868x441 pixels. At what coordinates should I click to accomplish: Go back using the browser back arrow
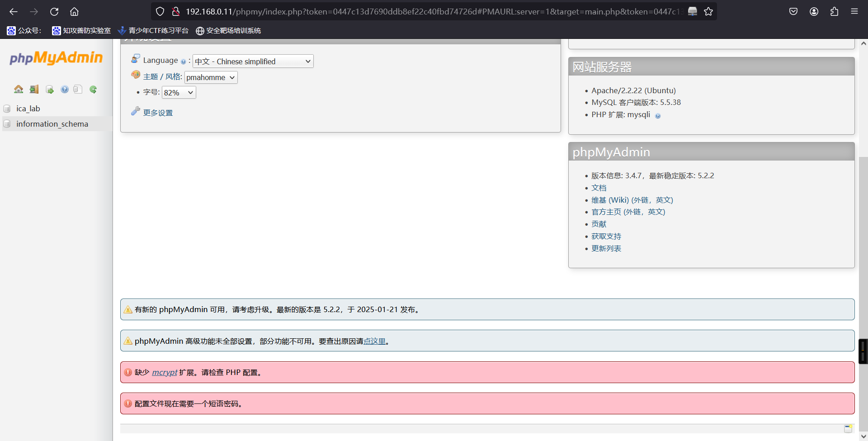(14, 12)
